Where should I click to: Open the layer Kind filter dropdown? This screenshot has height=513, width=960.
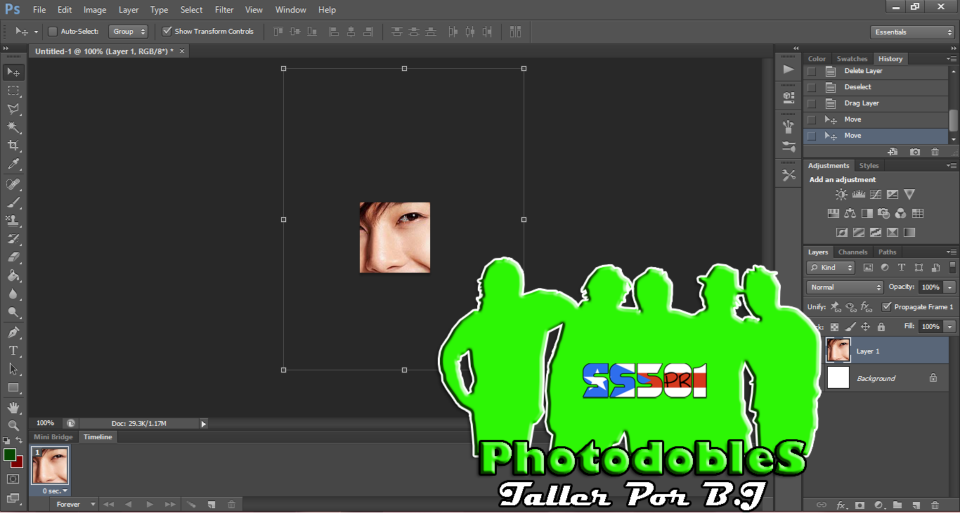click(831, 268)
